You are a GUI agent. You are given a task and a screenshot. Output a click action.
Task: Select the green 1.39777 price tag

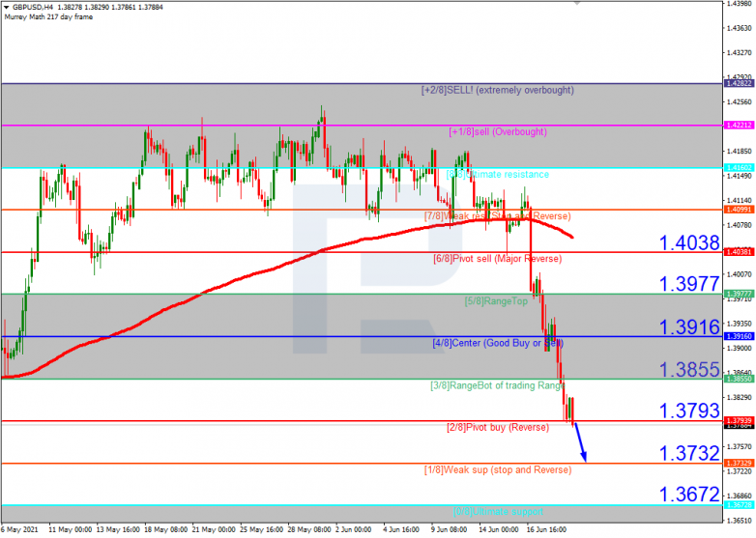pos(739,294)
